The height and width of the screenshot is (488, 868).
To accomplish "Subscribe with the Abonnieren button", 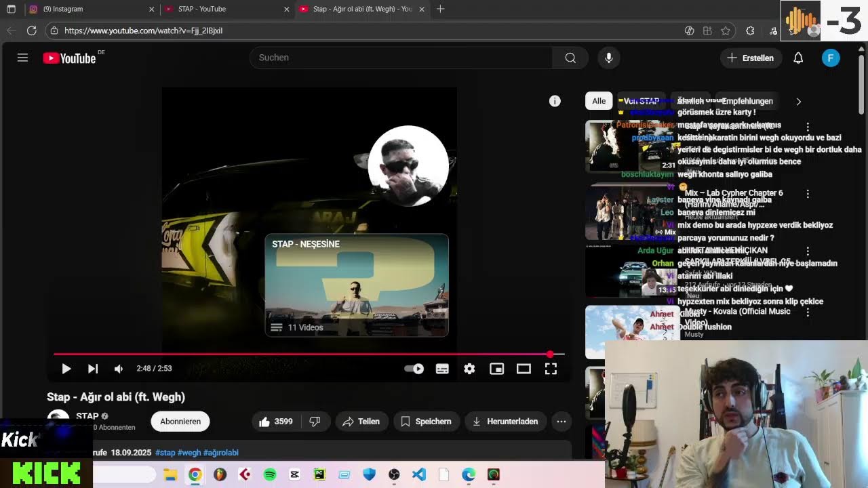I will [180, 422].
